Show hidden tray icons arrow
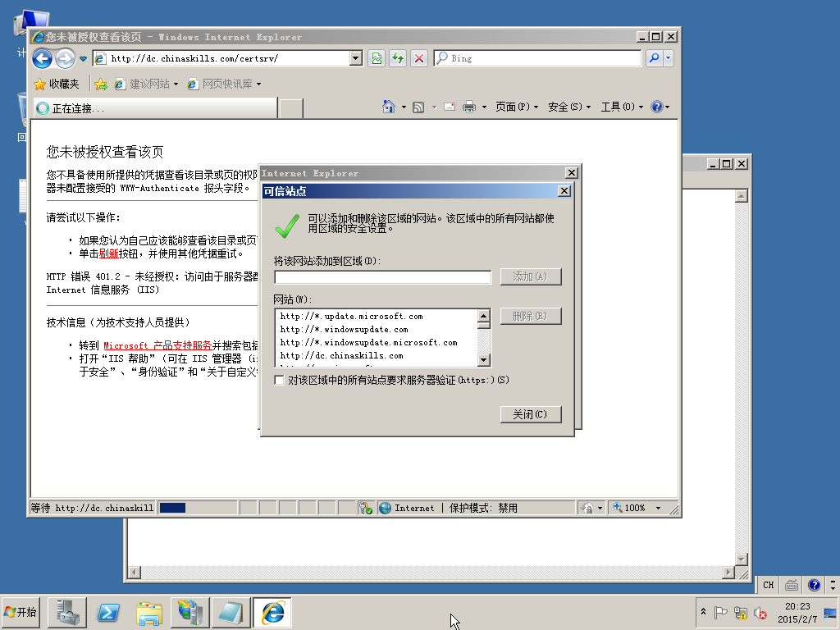840x630 pixels. [703, 612]
